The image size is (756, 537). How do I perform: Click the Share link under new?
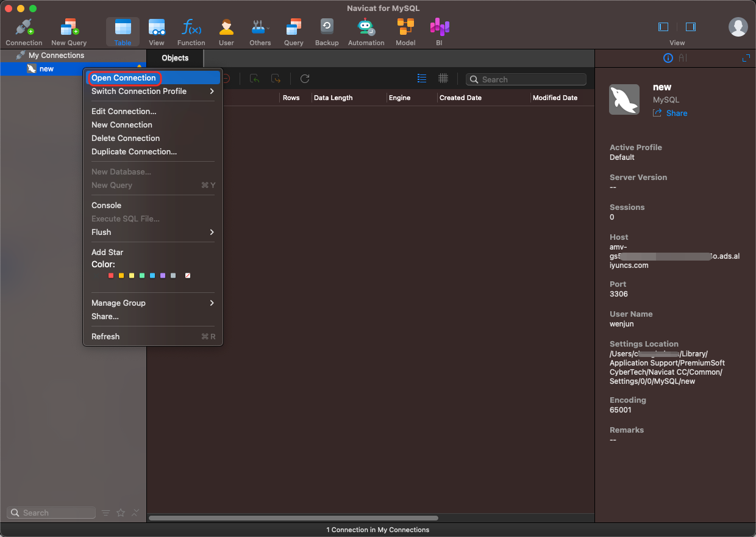point(670,113)
